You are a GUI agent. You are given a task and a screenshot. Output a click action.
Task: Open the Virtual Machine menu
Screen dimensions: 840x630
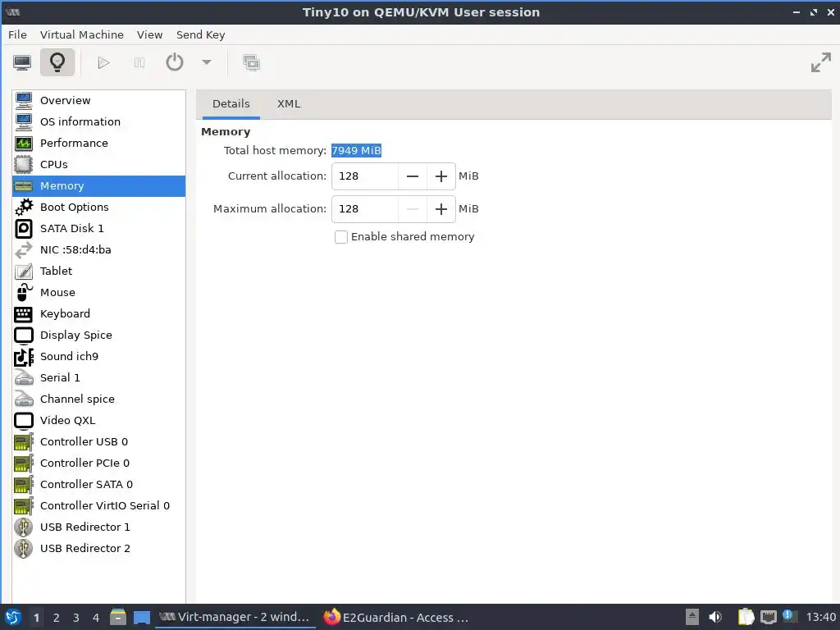(81, 34)
